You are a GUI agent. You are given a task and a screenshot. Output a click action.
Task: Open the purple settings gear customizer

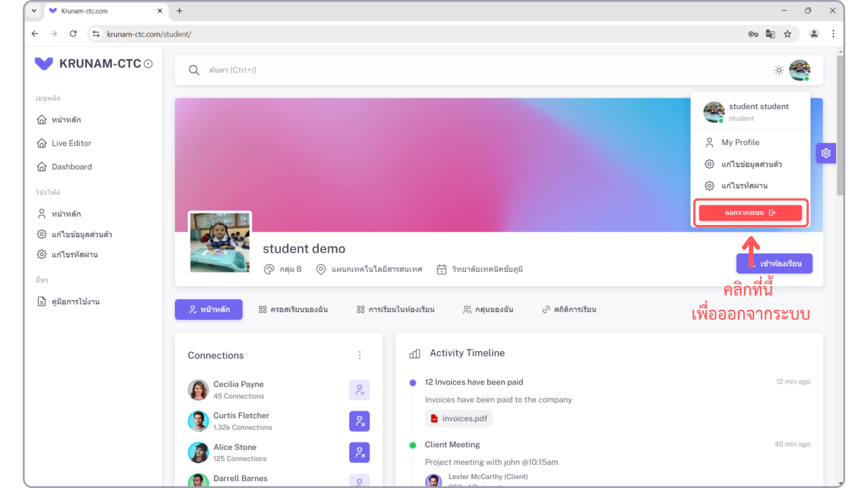(x=825, y=153)
